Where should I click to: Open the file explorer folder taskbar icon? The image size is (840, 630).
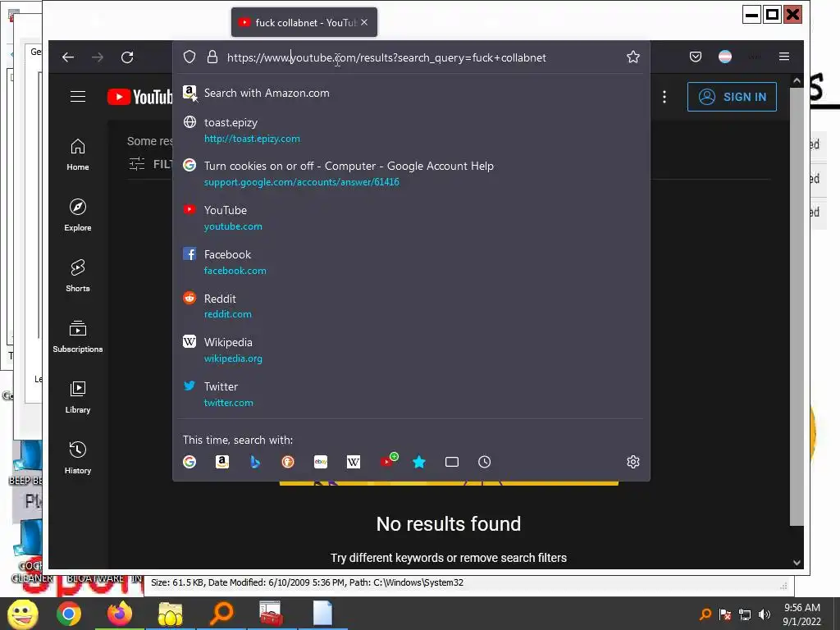point(170,614)
